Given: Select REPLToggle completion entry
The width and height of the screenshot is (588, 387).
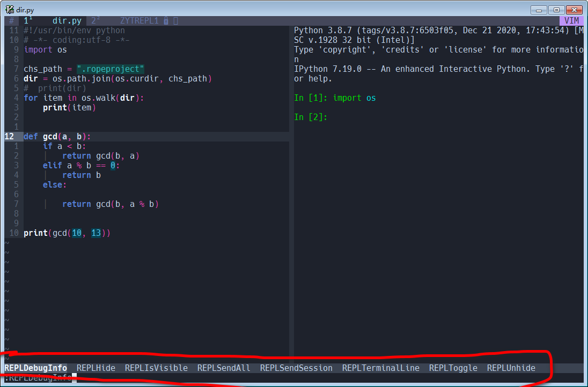Looking at the screenshot, I should tap(453, 368).
